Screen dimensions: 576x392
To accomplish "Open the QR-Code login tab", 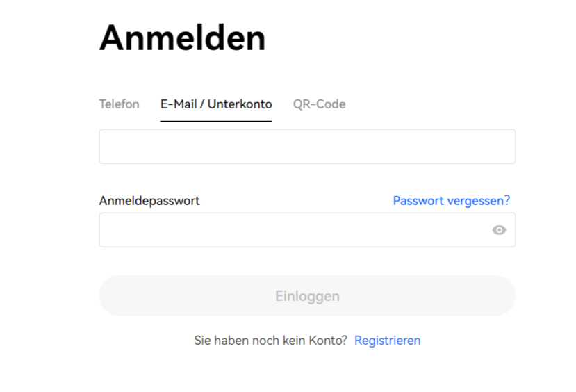I will (x=319, y=104).
